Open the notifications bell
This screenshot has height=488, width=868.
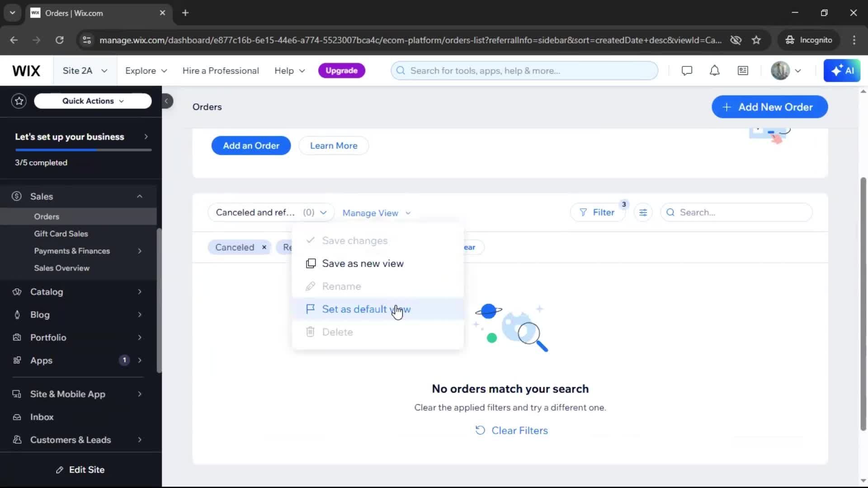tap(714, 71)
